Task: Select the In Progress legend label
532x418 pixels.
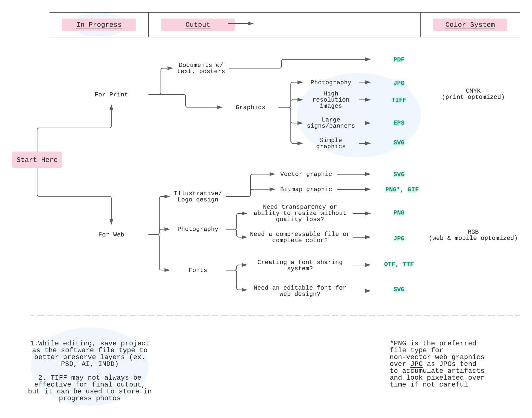Action: click(99, 25)
